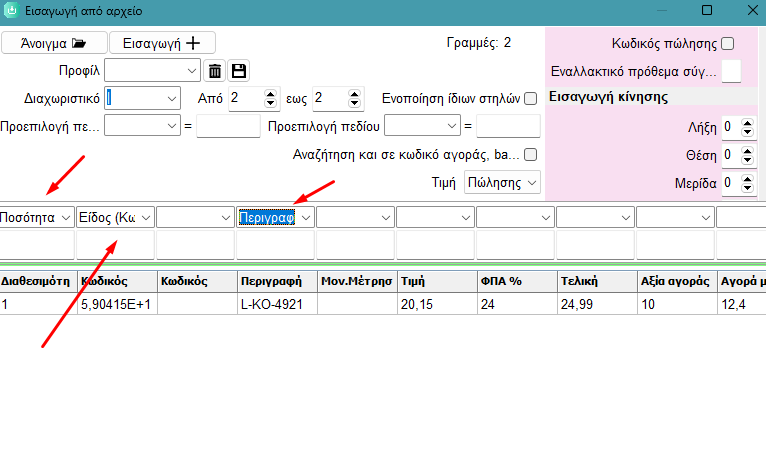766x451 pixels.
Task: Click the app icon in the title bar
Action: click(11, 10)
